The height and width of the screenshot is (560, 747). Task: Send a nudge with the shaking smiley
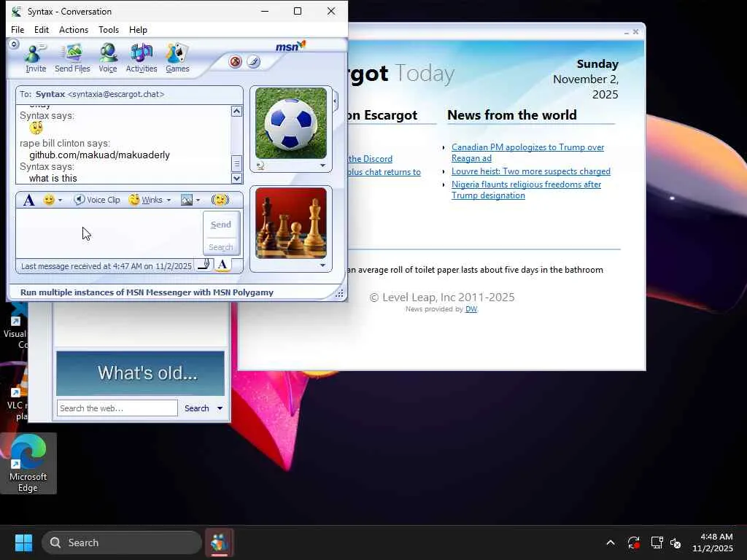[x=220, y=200]
